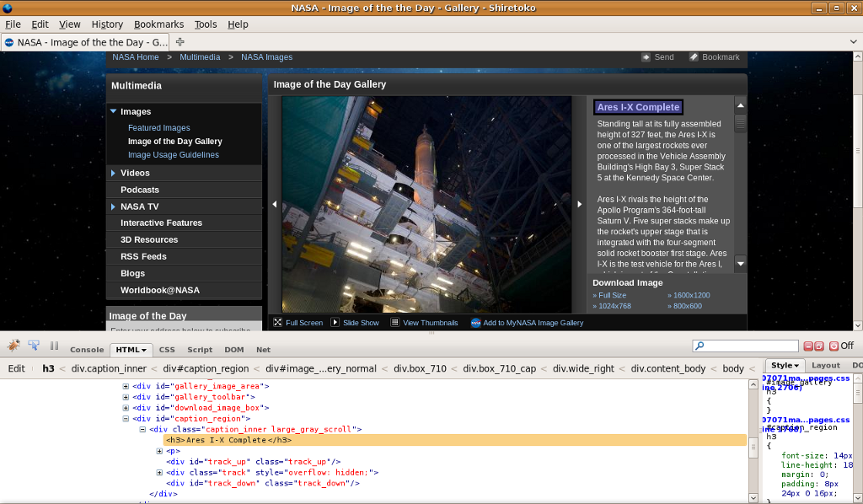The image size is (863, 504).
Task: Open the RSS Feeds menu item
Action: tap(143, 257)
